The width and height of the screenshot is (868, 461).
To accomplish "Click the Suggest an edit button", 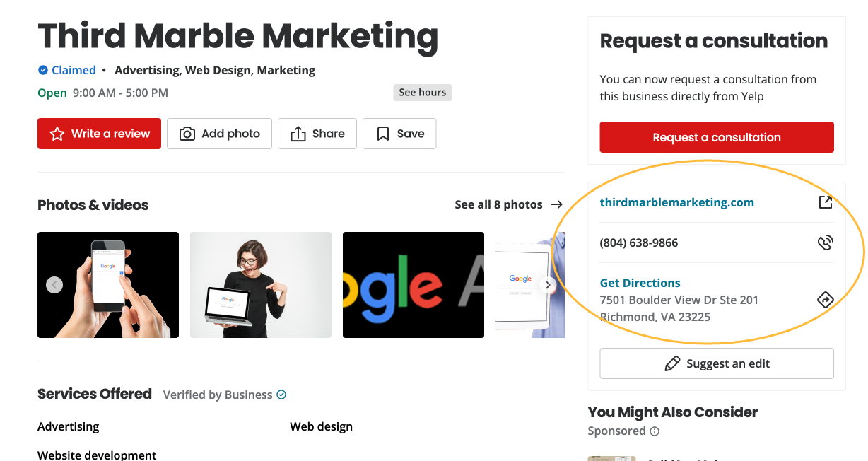I will coord(717,363).
